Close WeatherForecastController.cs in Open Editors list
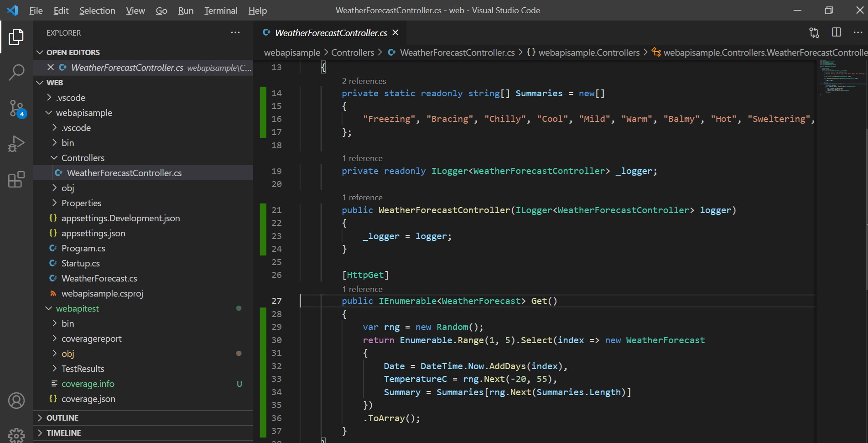Viewport: 868px width, 443px height. (51, 67)
